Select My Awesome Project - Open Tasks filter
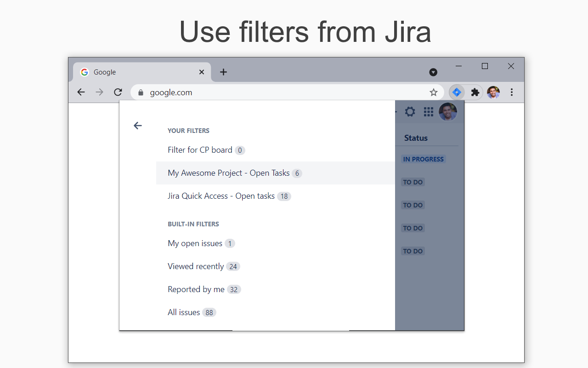The height and width of the screenshot is (368, 588). 276,173
